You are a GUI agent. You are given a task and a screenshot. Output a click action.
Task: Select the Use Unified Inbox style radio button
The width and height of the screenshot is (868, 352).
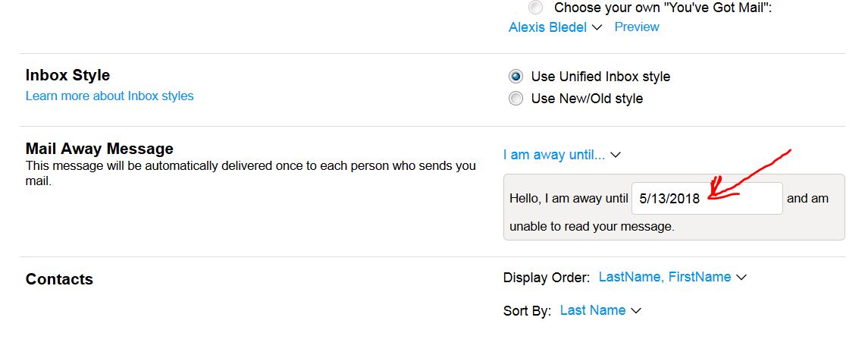515,77
